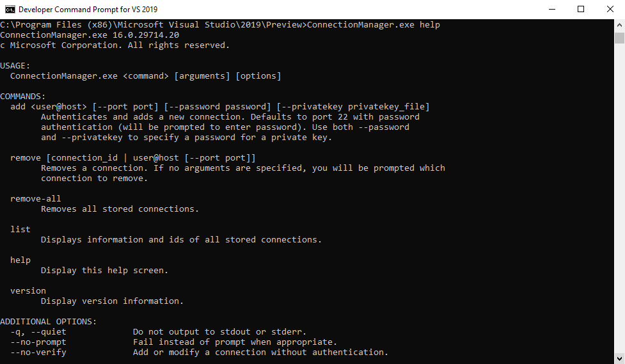
Task: Click the "--quiet" option text
Action: [49, 332]
